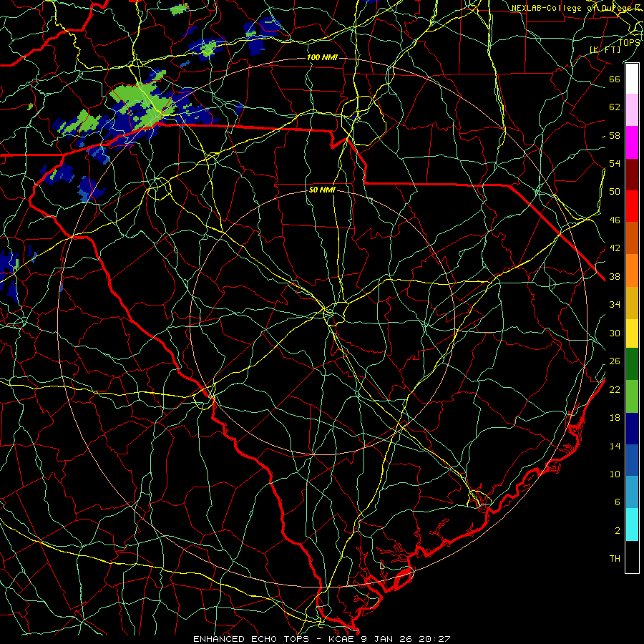Click the "20:27" timestamp in the caption

(x=434, y=639)
